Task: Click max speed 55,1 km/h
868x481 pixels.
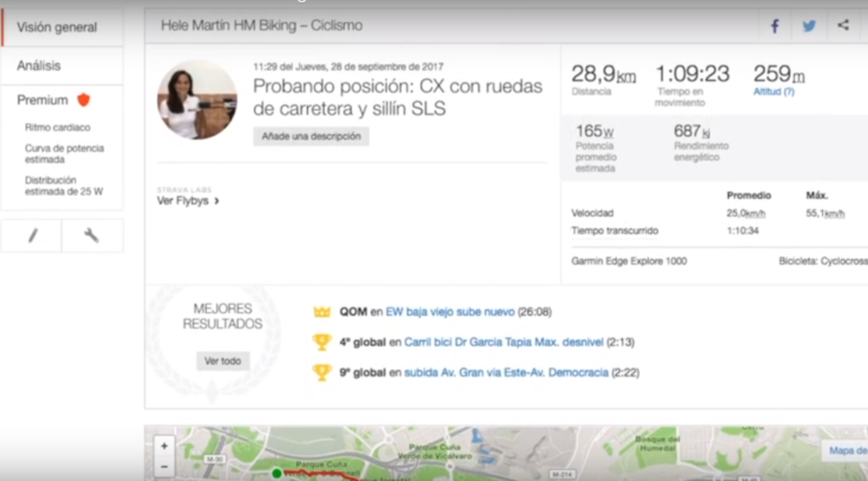Action: [x=825, y=213]
